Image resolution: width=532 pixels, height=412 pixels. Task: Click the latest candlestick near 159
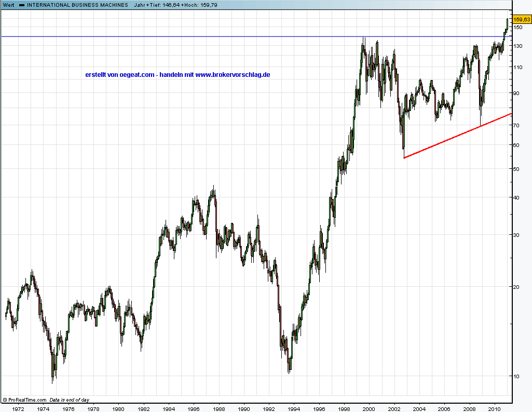(x=508, y=24)
